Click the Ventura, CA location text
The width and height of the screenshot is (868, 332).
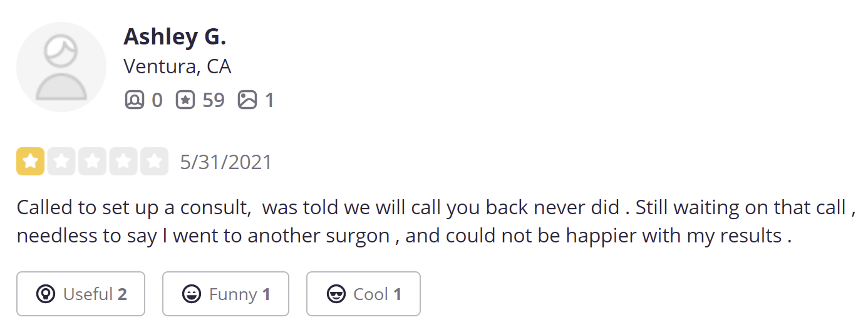click(x=177, y=66)
